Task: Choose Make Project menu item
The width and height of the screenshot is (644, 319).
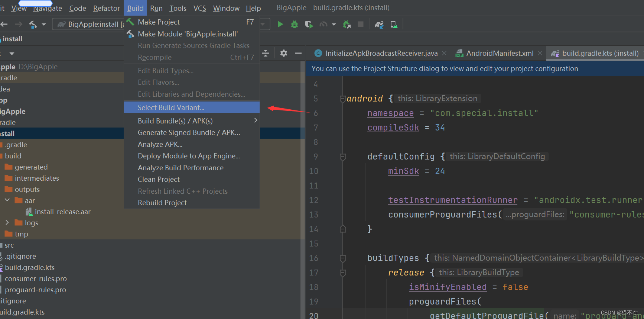Action: click(x=192, y=22)
